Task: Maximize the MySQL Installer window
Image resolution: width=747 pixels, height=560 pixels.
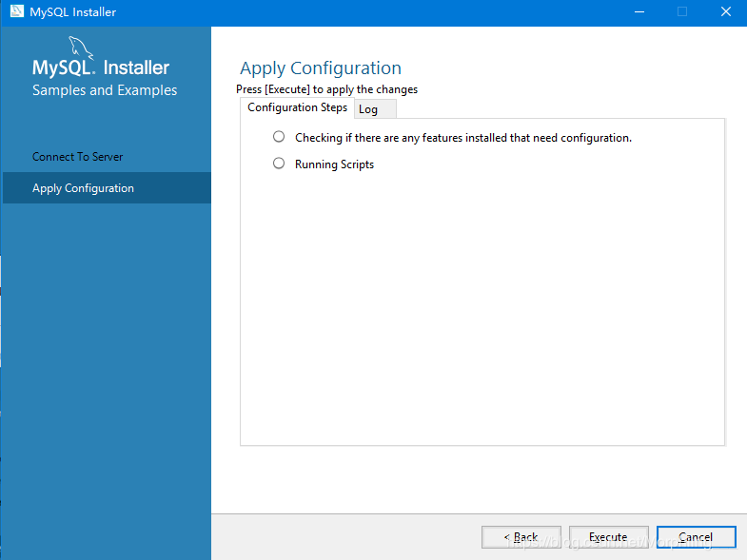Action: pyautogui.click(x=681, y=12)
